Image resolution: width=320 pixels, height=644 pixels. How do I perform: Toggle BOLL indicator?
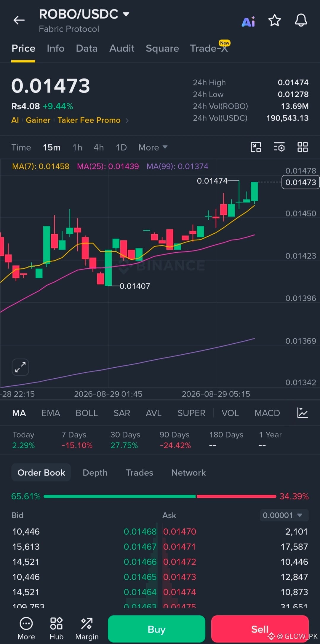87,413
